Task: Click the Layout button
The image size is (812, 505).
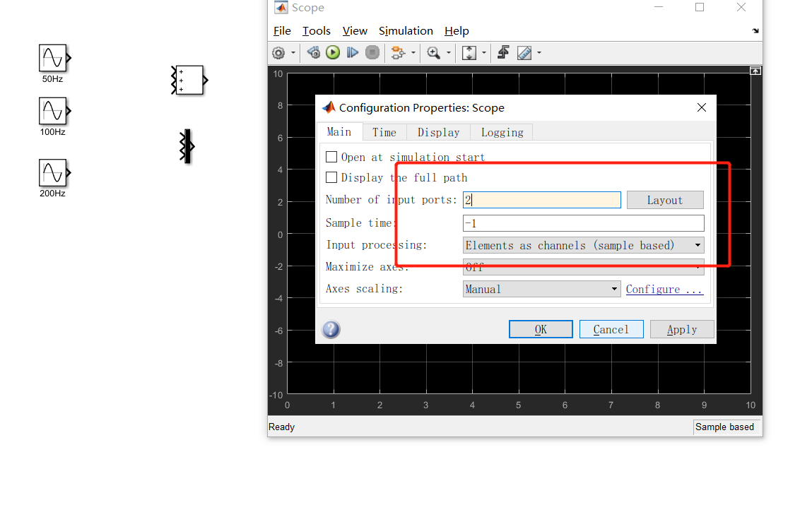Action: click(x=665, y=201)
